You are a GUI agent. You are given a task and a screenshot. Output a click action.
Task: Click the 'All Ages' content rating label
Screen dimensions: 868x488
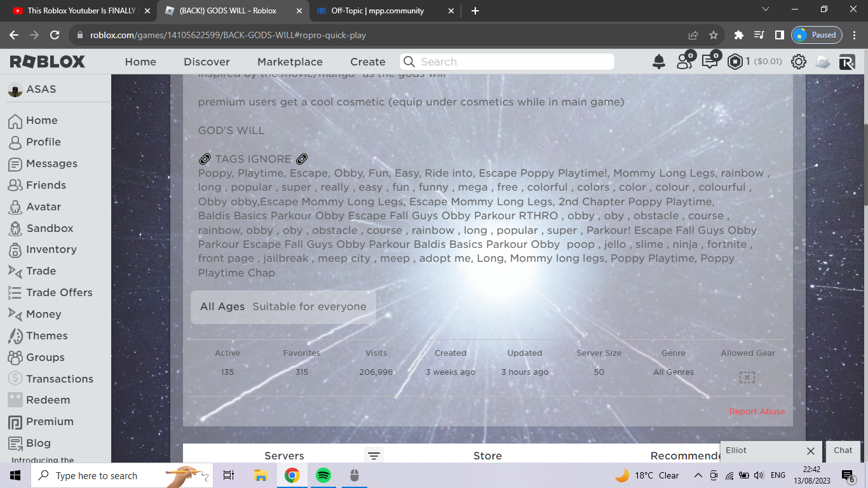tap(222, 306)
